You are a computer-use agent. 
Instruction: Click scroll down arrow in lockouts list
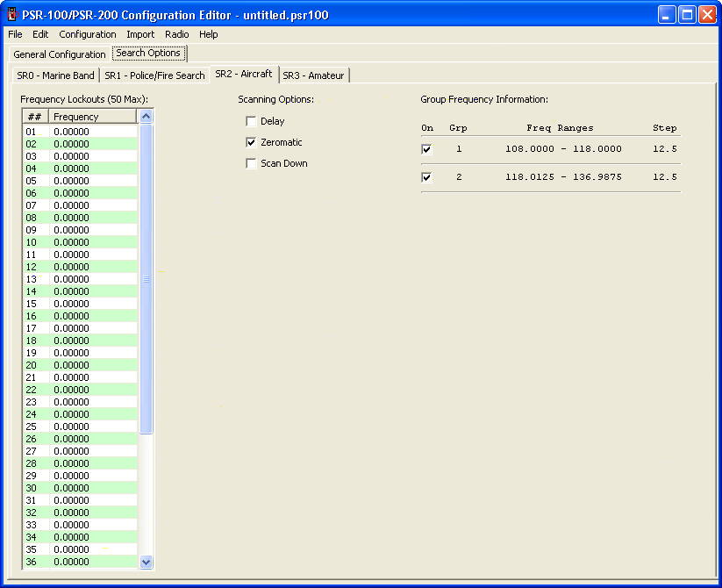(x=147, y=562)
